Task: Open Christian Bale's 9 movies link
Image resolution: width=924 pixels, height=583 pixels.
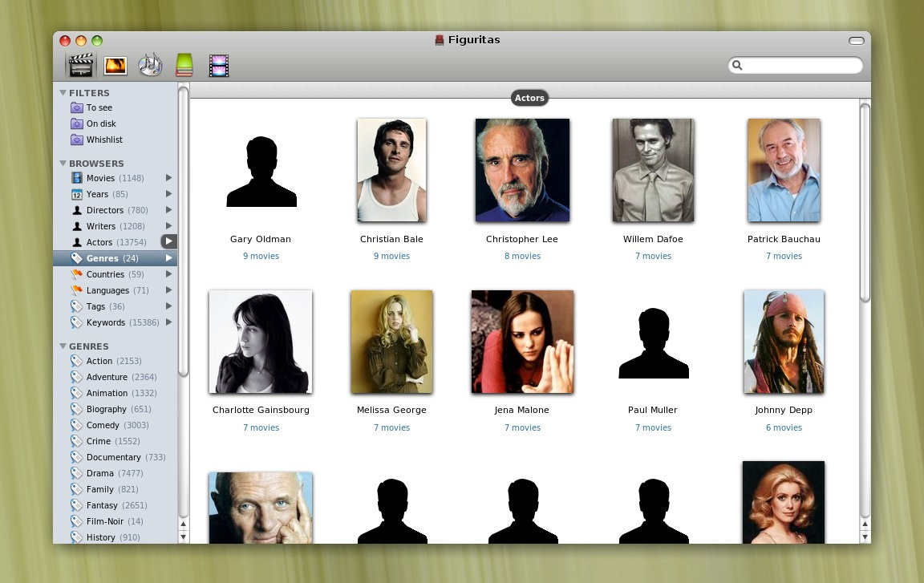Action: [392, 256]
